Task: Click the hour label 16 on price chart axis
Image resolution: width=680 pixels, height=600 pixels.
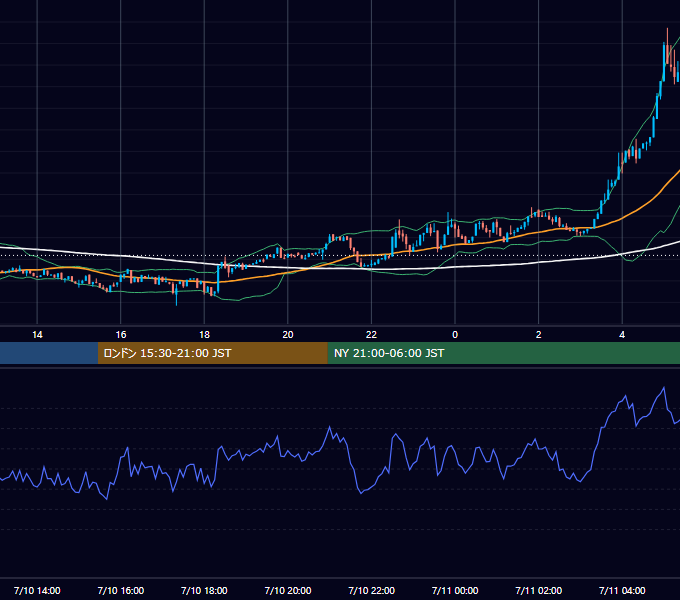Action: point(121,335)
